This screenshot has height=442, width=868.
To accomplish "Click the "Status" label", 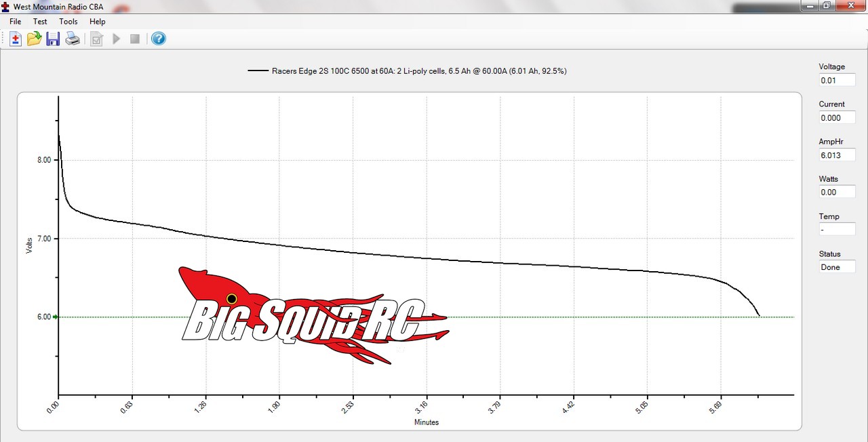I will [829, 254].
